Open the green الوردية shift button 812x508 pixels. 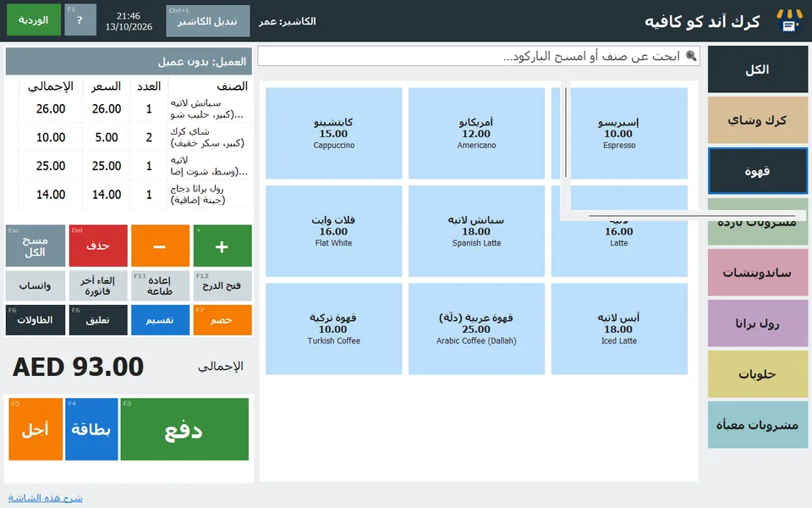[x=34, y=19]
